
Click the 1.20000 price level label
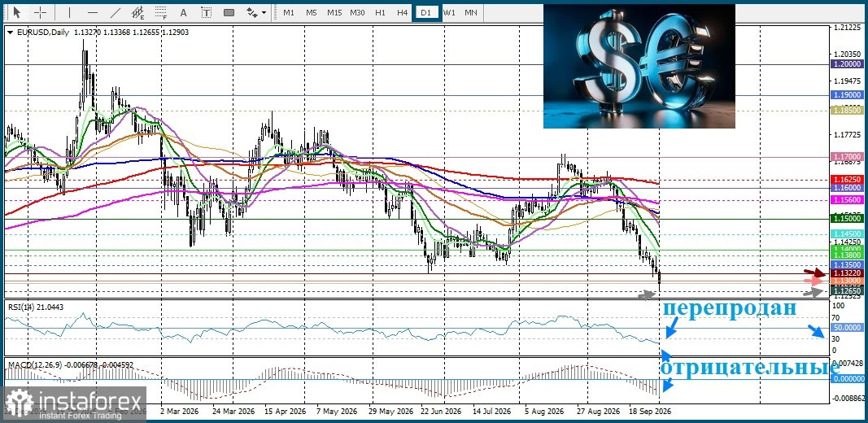pos(848,64)
